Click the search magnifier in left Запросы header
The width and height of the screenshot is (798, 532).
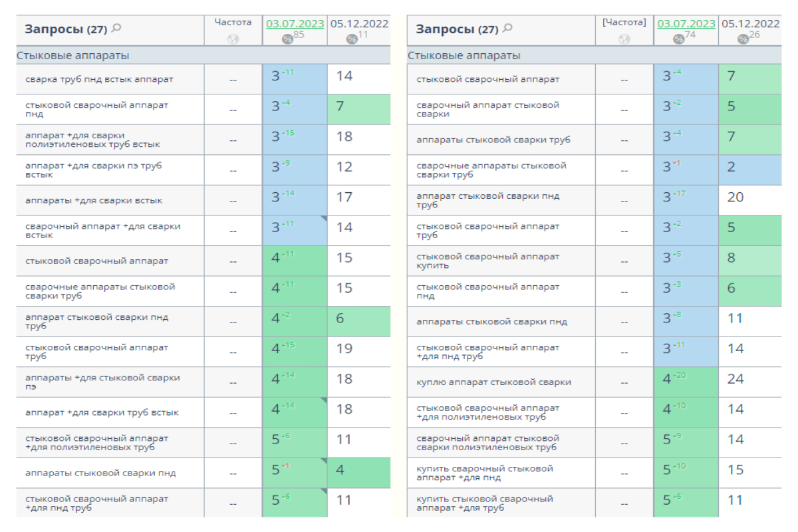pos(117,29)
